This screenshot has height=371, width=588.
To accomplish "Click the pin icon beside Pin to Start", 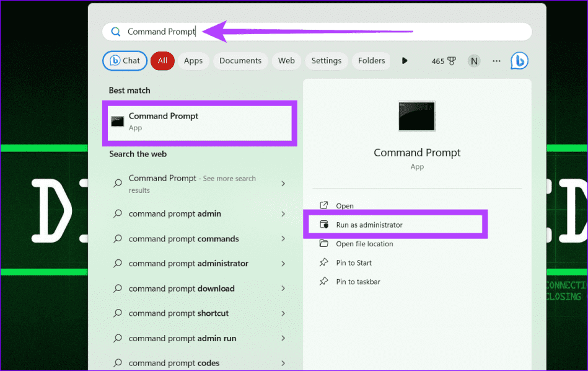I will (323, 262).
